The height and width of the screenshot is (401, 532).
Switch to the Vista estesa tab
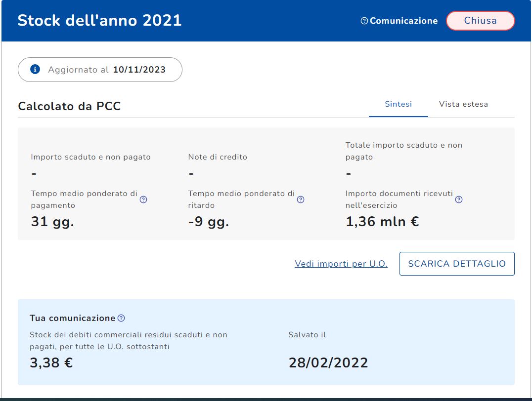[x=463, y=104]
